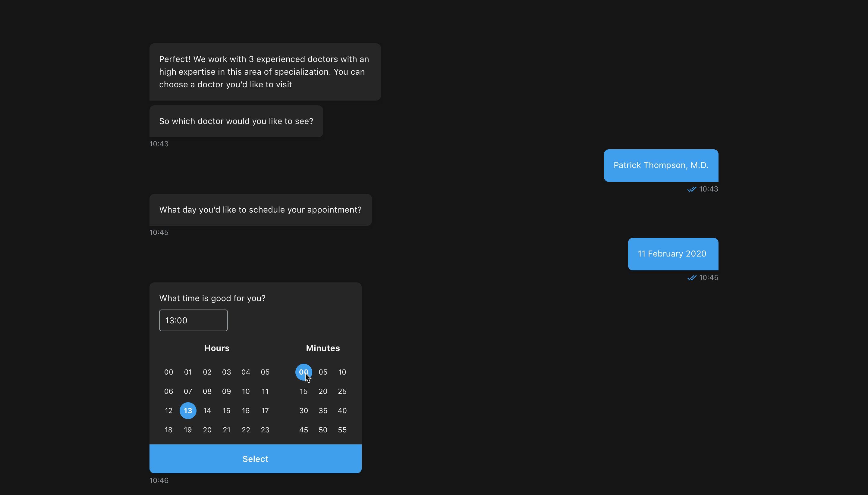The height and width of the screenshot is (495, 868).
Task: Select minute 15 in the minutes grid
Action: [x=303, y=391]
